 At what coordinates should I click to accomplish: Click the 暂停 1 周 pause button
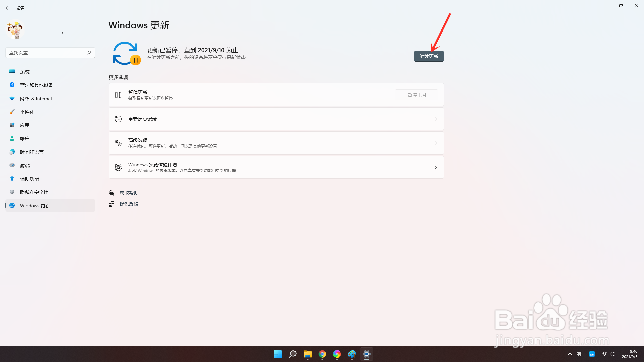coord(416,95)
